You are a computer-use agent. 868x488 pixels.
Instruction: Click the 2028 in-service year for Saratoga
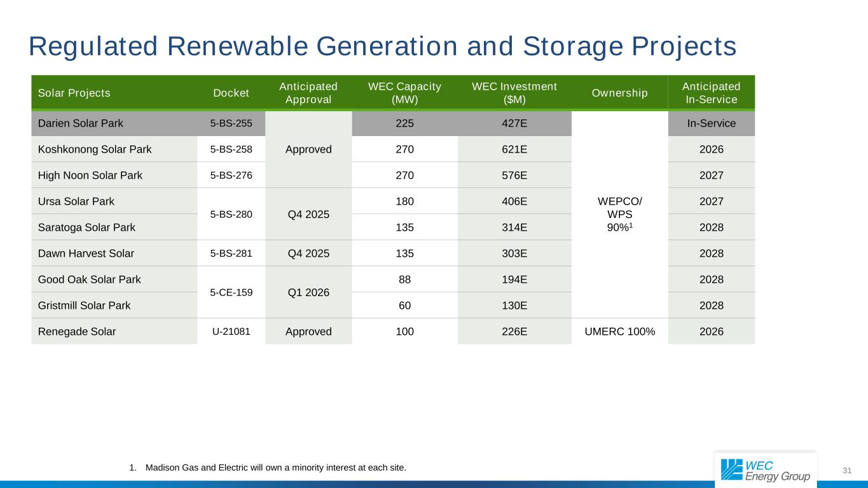(x=711, y=227)
